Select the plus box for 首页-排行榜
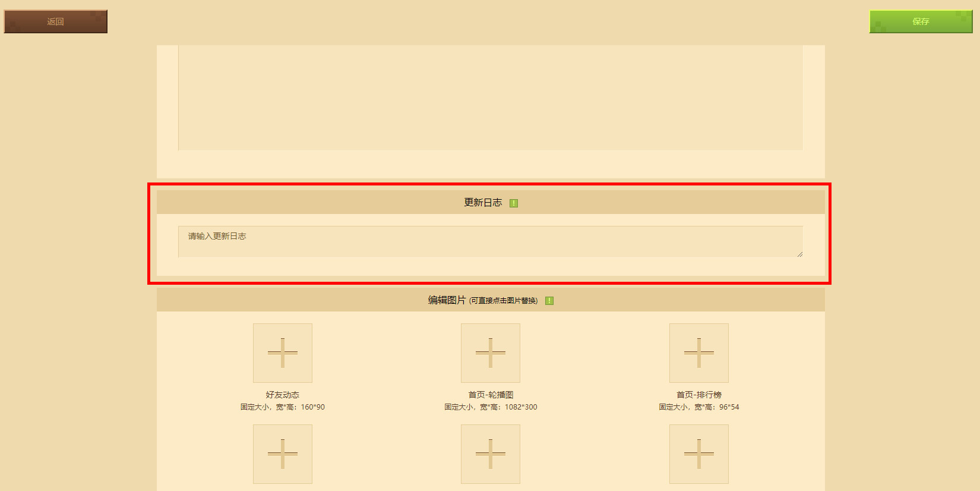The image size is (980, 491). point(699,353)
